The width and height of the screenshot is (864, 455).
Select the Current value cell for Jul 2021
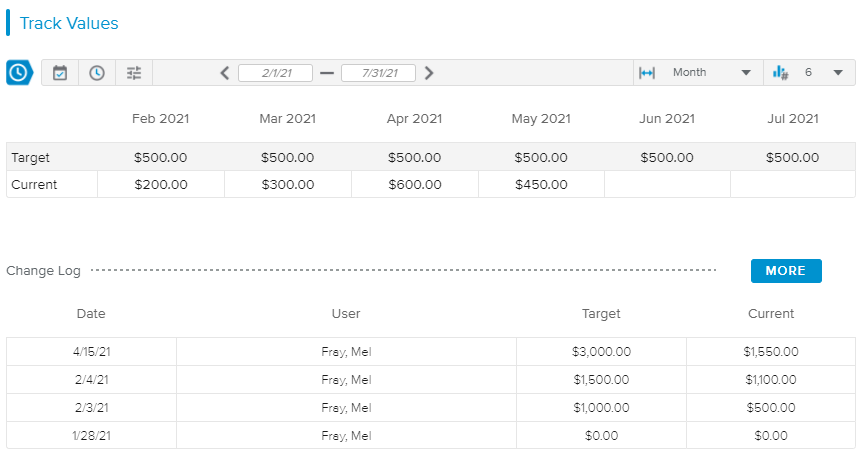[x=793, y=185]
